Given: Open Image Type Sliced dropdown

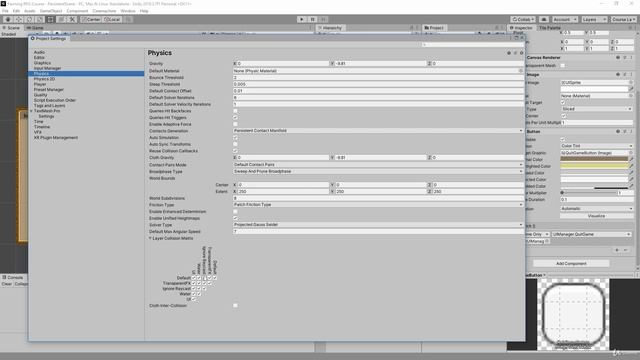Looking at the screenshot, I should tap(597, 109).
